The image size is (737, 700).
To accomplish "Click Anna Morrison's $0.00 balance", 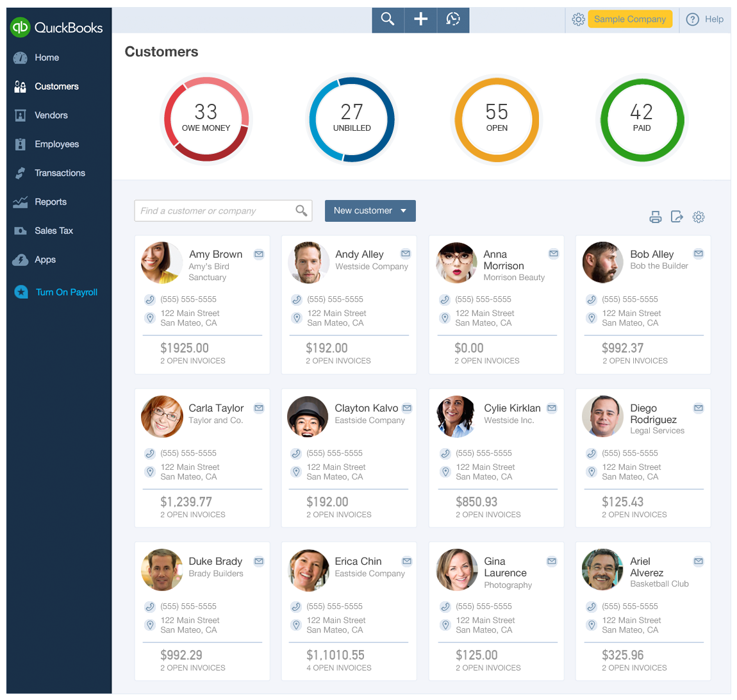I will point(468,348).
